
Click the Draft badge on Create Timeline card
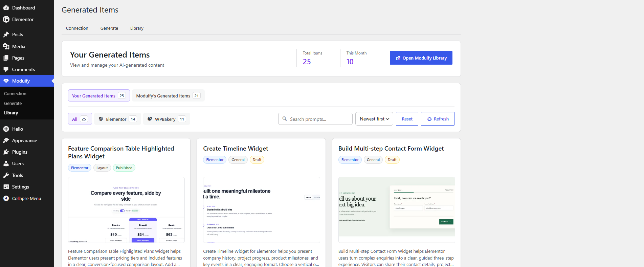(257, 160)
